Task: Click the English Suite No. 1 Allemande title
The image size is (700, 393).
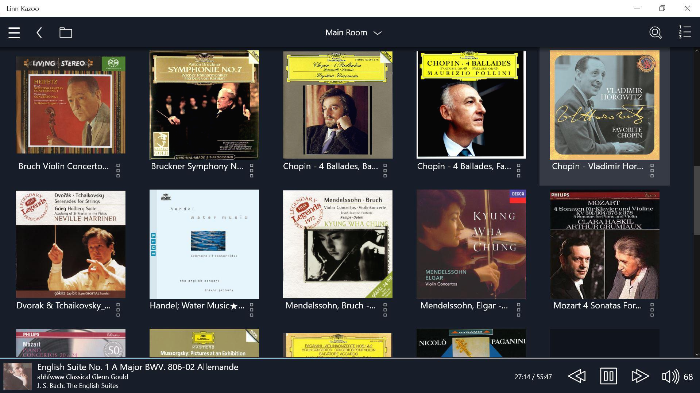Action: click(138, 367)
